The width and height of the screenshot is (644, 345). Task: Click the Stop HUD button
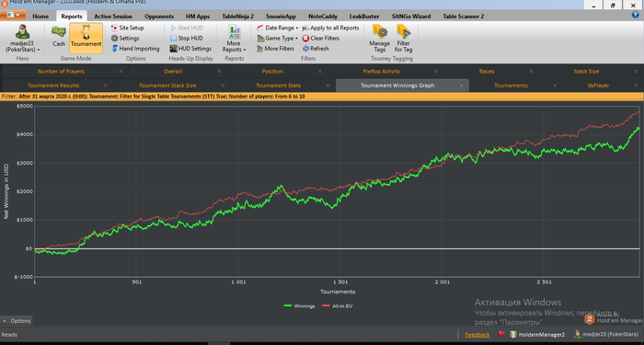tap(187, 39)
